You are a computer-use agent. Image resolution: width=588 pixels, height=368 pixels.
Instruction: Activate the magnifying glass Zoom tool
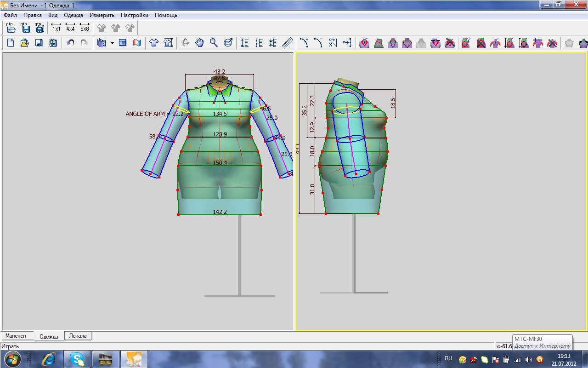pos(214,43)
